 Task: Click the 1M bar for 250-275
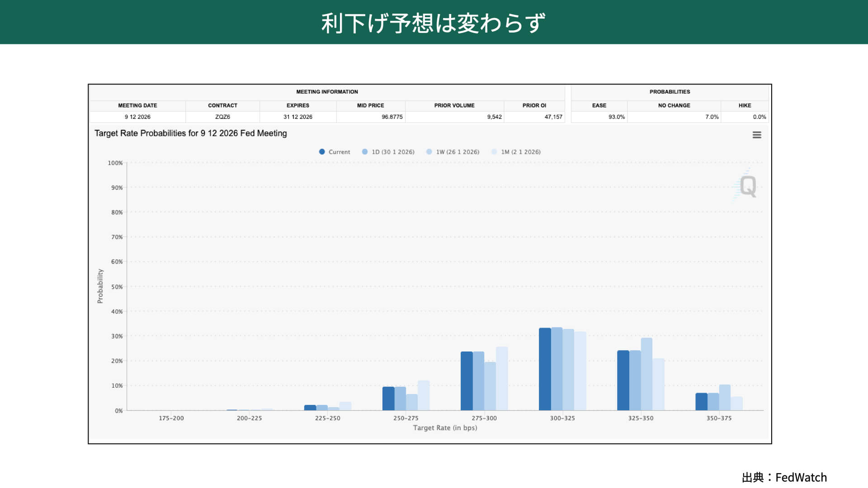click(x=424, y=395)
